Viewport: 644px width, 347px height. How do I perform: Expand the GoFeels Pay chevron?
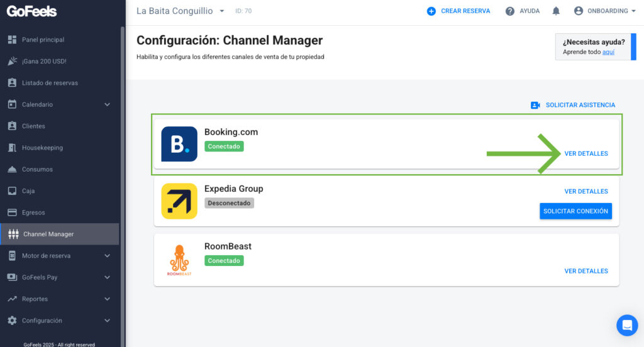pyautogui.click(x=107, y=277)
